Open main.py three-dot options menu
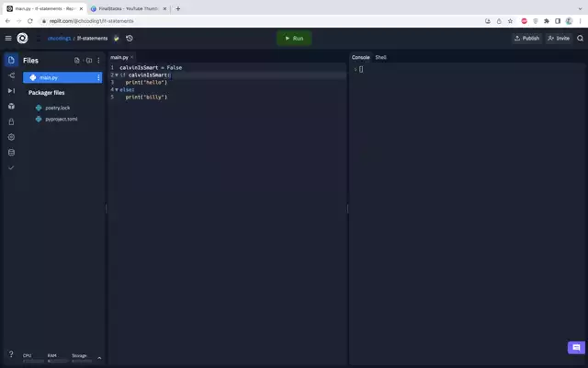 pos(98,77)
